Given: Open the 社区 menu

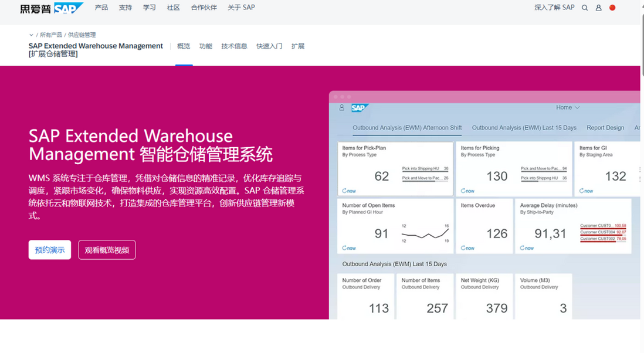Looking at the screenshot, I should coord(174,8).
